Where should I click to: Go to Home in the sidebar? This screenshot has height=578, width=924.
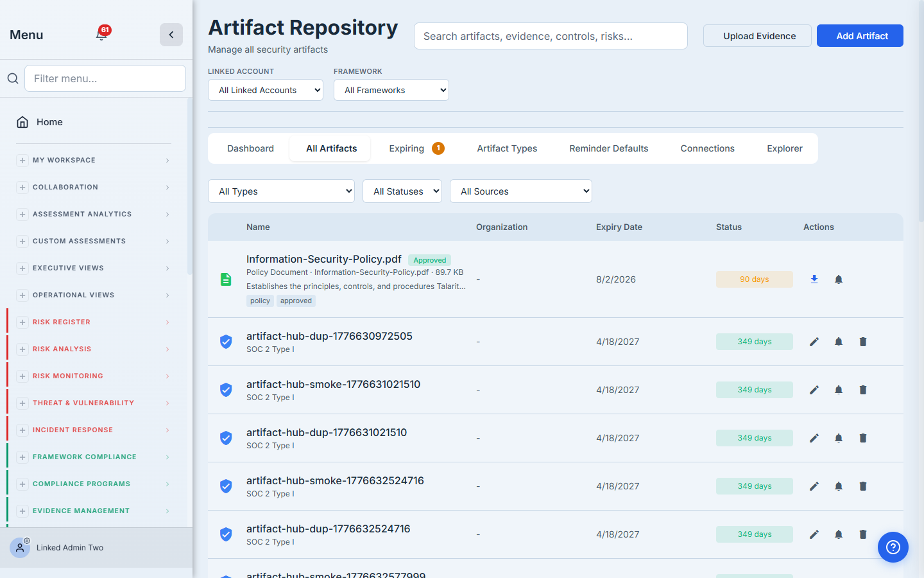pos(94,122)
